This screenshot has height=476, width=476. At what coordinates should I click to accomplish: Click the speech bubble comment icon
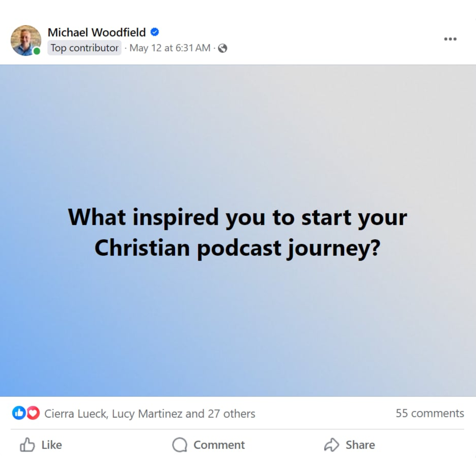[180, 445]
